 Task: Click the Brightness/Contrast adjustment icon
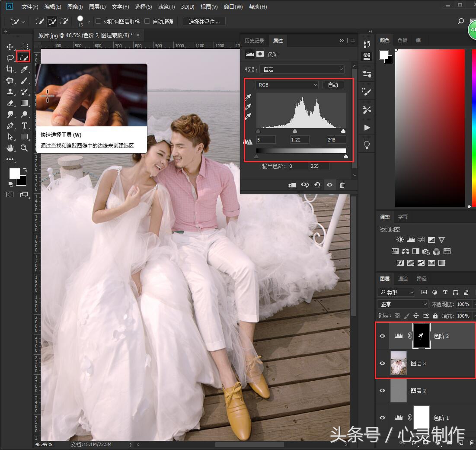(400, 240)
